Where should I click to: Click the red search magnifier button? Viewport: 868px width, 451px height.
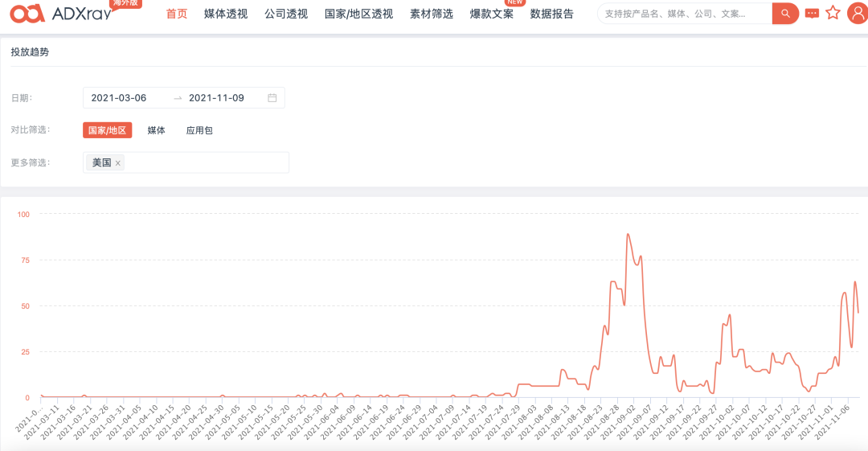[x=785, y=14]
